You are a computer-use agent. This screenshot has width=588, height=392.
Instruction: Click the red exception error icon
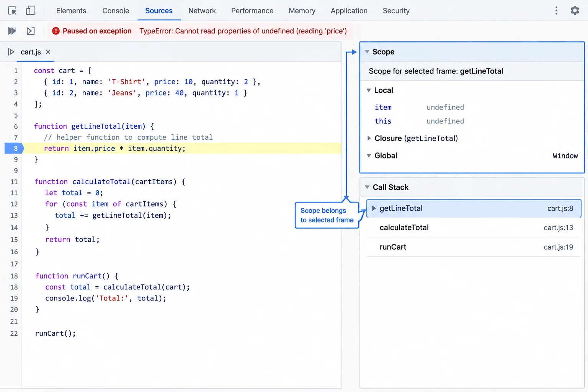click(56, 31)
